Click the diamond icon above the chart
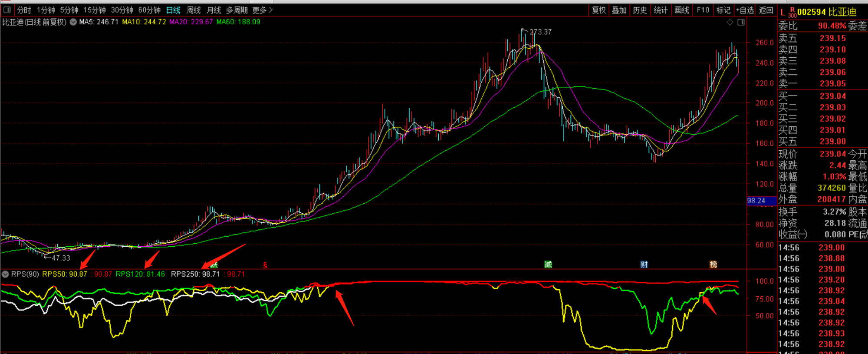 point(730,22)
